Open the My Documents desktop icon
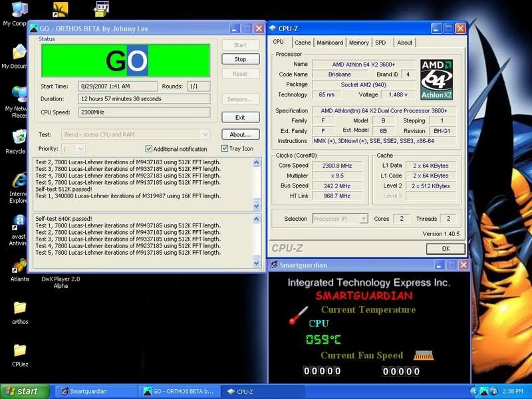The width and height of the screenshot is (532, 399). (19, 52)
